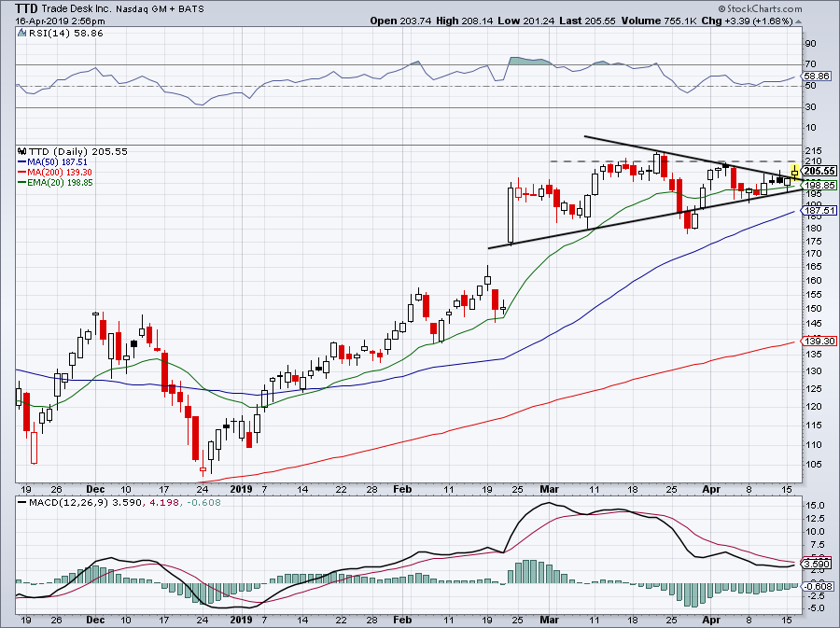
Task: Click the 198.85 EMA price tag on right axis
Action: tap(819, 186)
